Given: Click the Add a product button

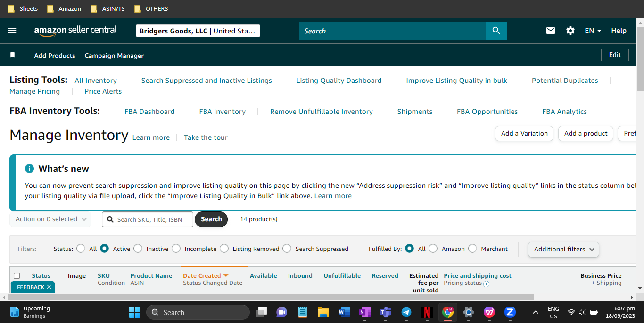Looking at the screenshot, I should [x=586, y=133].
